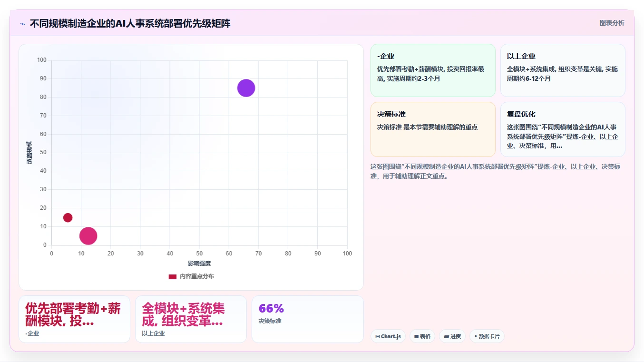Open the 以上企业 card at top right
Screen dimensions: 644x362
563,70
